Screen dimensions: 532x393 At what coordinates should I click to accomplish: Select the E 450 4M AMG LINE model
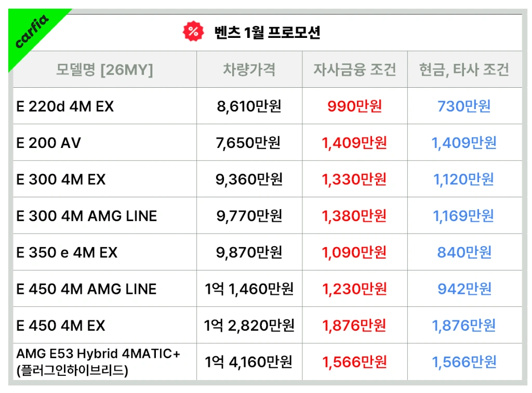[86, 289]
